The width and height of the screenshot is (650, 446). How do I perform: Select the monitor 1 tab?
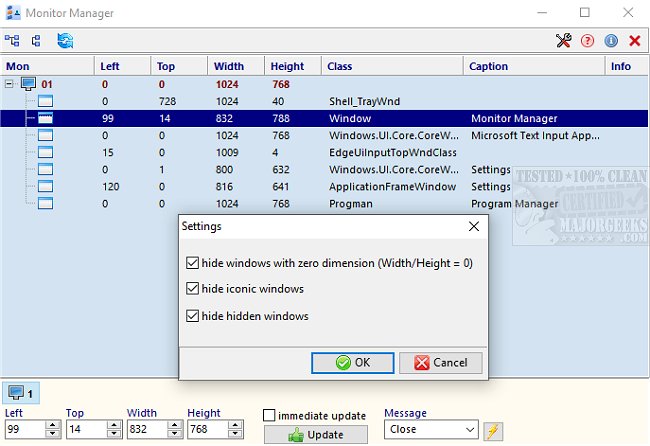[21, 394]
